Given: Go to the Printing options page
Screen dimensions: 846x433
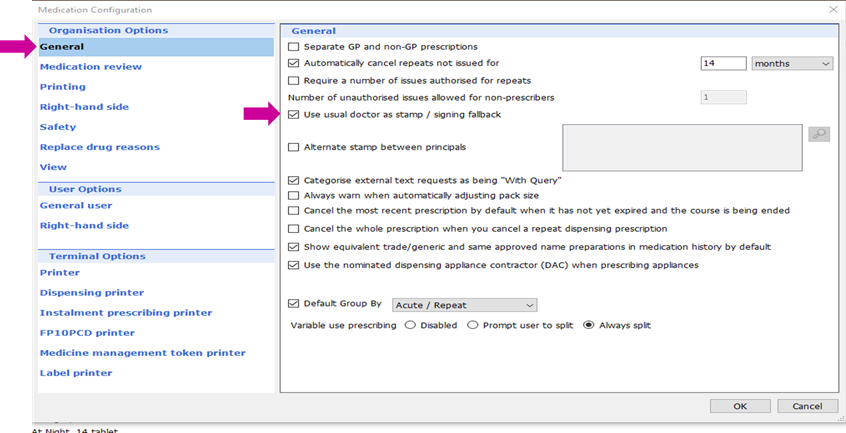Looking at the screenshot, I should pyautogui.click(x=63, y=87).
